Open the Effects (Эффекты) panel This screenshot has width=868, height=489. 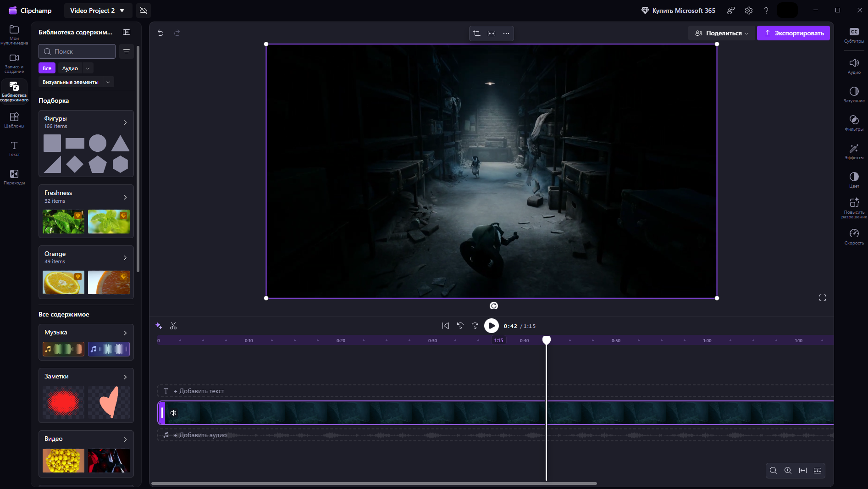[854, 152]
